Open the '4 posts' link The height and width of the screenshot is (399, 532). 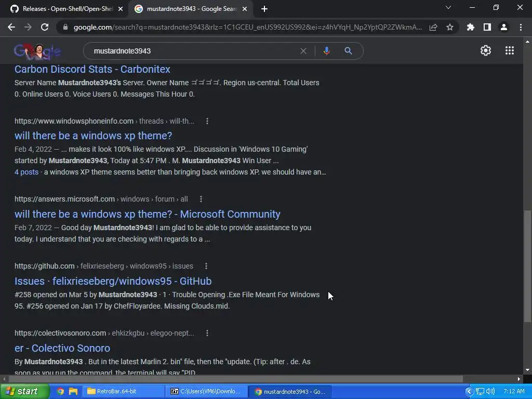tap(26, 172)
